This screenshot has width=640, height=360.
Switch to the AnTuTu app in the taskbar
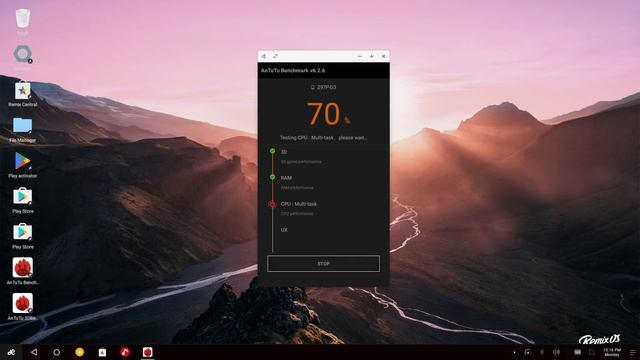click(x=148, y=352)
